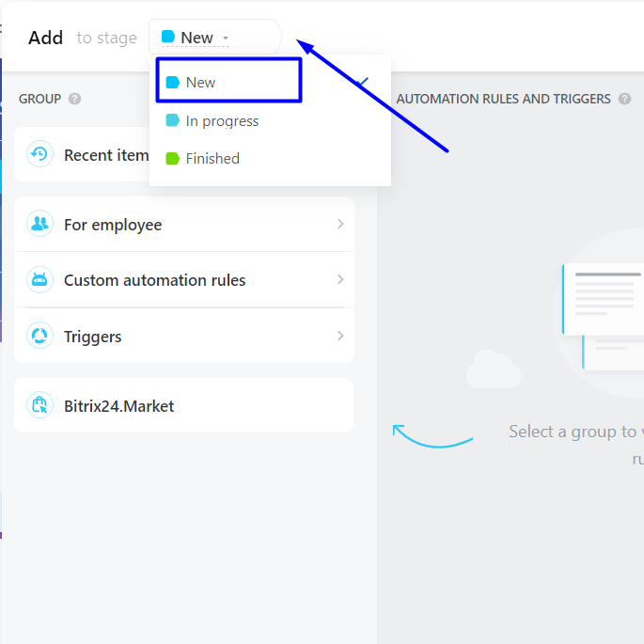Viewport: 644px width, 644px height.
Task: Click the green Finished stage color marker
Action: click(x=172, y=159)
